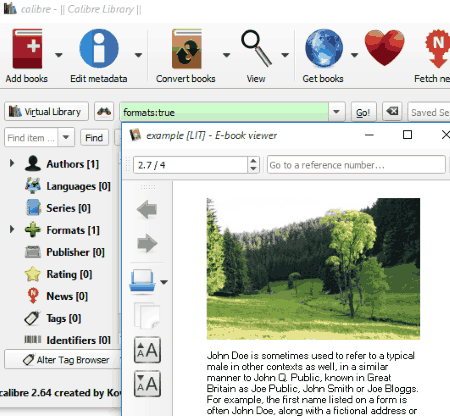Click the Go to a reference number field
Image resolution: width=450 pixels, height=416 pixels.
356,165
